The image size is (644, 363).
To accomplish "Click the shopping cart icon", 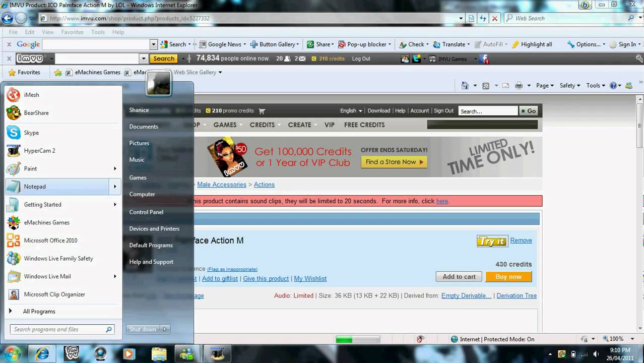I will pos(262,111).
